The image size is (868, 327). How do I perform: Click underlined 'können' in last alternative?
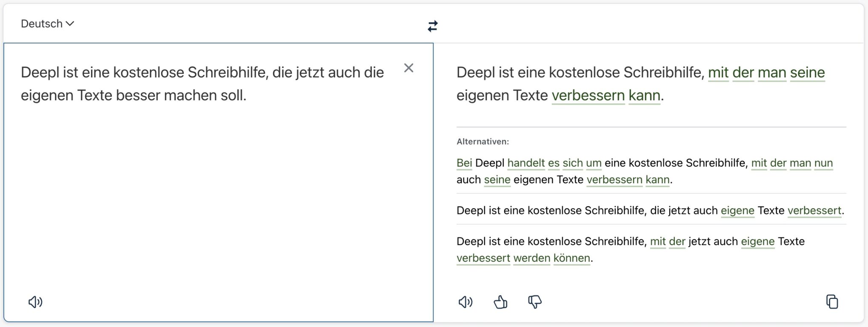[x=571, y=258]
